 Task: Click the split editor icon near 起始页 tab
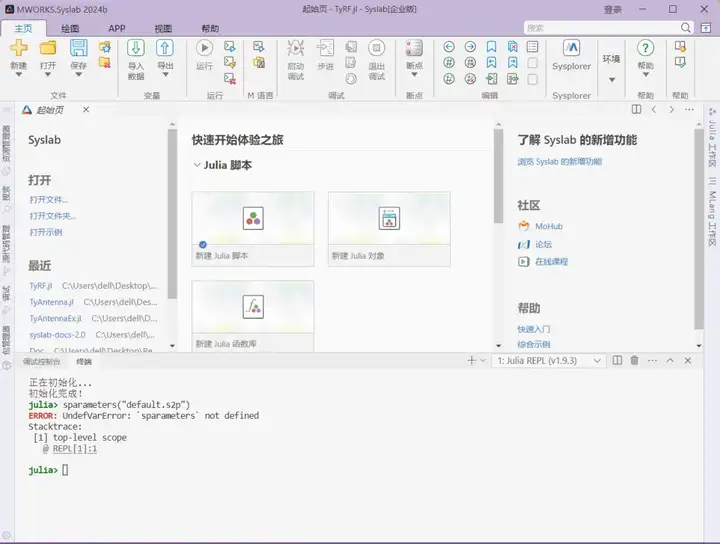[636, 109]
